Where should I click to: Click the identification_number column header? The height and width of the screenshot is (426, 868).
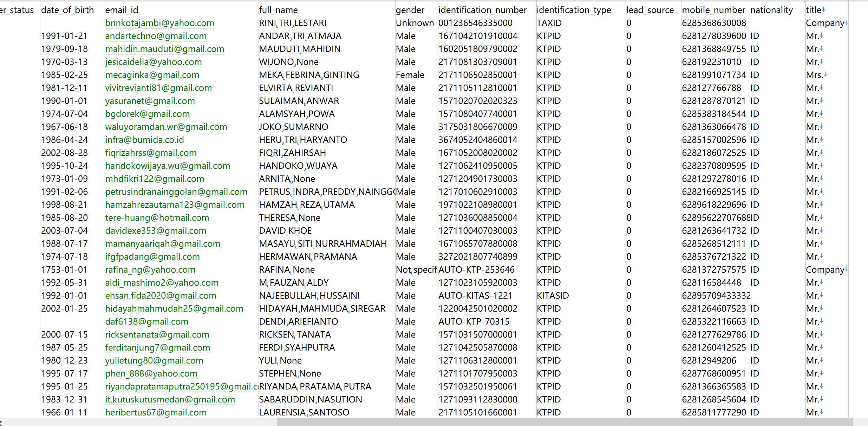point(483,10)
